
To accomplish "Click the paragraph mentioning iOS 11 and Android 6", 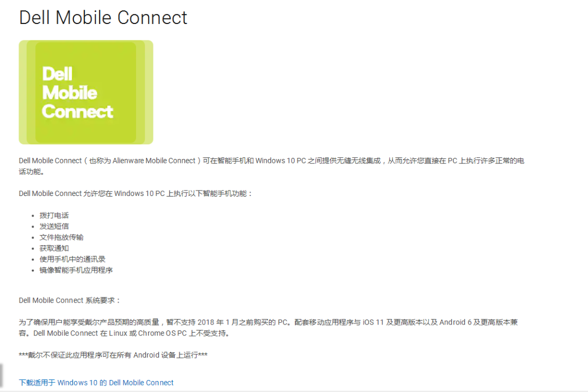I will 268,322.
